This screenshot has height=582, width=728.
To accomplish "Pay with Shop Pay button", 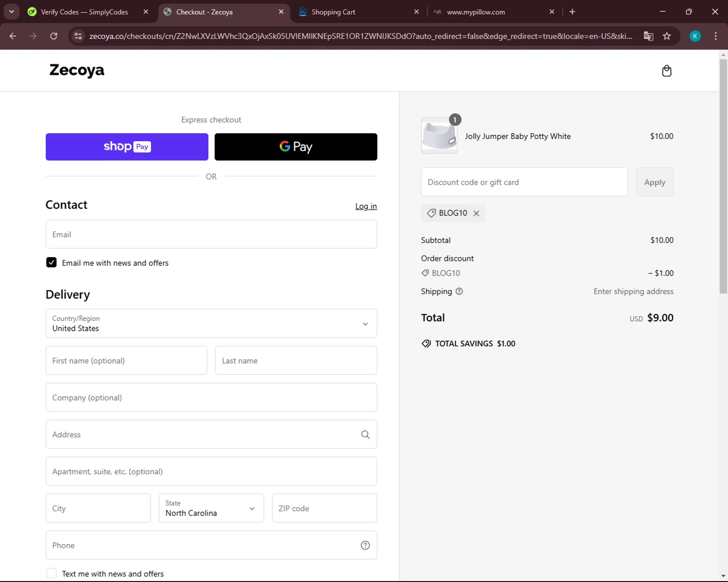I will [127, 147].
